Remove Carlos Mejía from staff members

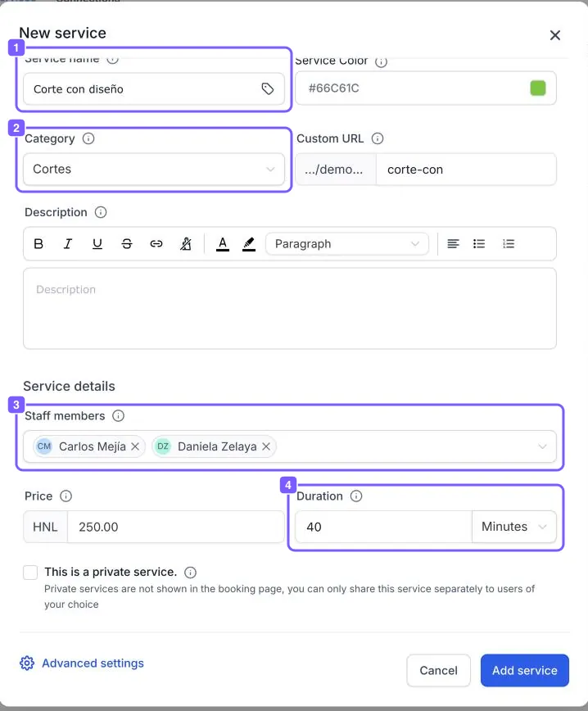[x=135, y=446]
